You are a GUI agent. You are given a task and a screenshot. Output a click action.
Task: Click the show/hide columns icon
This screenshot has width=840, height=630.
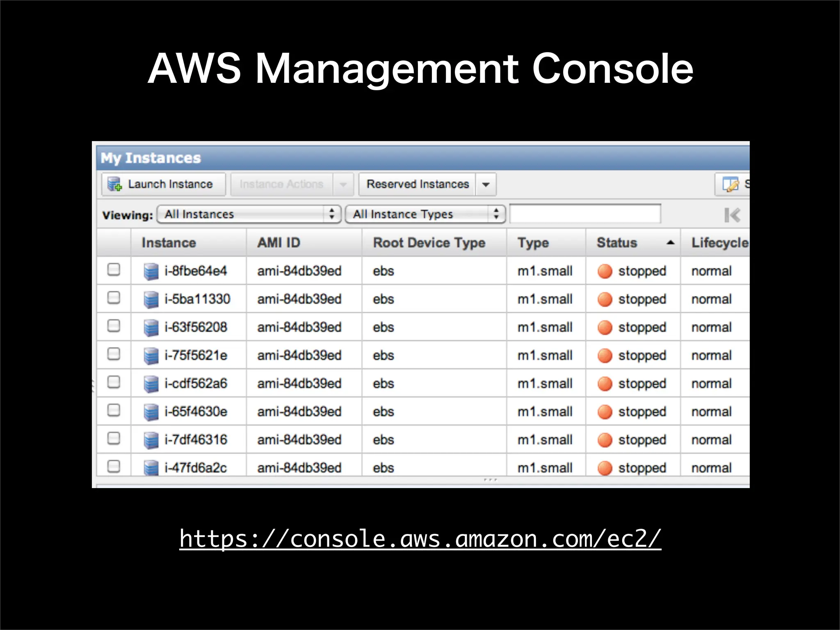point(730,184)
